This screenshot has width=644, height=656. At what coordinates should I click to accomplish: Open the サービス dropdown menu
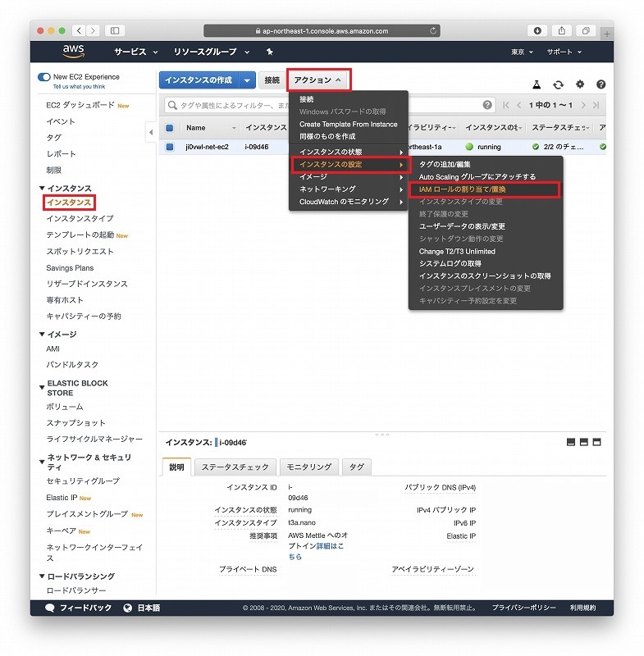click(136, 52)
